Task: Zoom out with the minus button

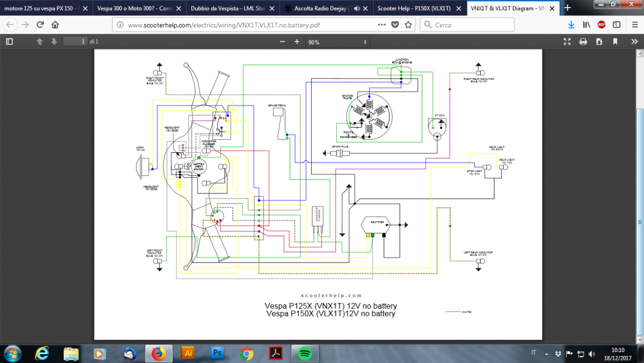Action: coord(282,41)
